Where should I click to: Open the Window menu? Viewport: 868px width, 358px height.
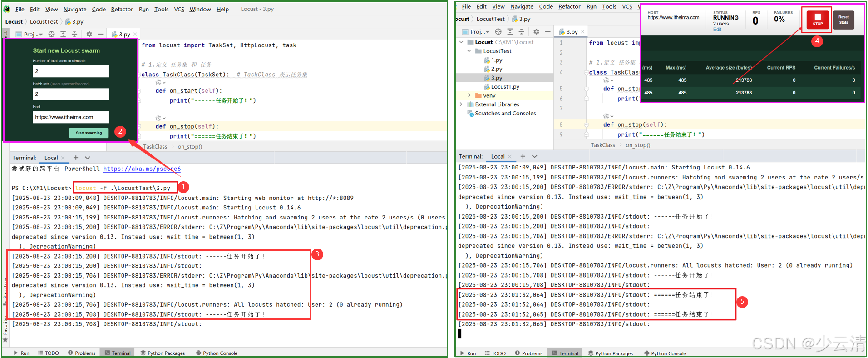[x=200, y=9]
